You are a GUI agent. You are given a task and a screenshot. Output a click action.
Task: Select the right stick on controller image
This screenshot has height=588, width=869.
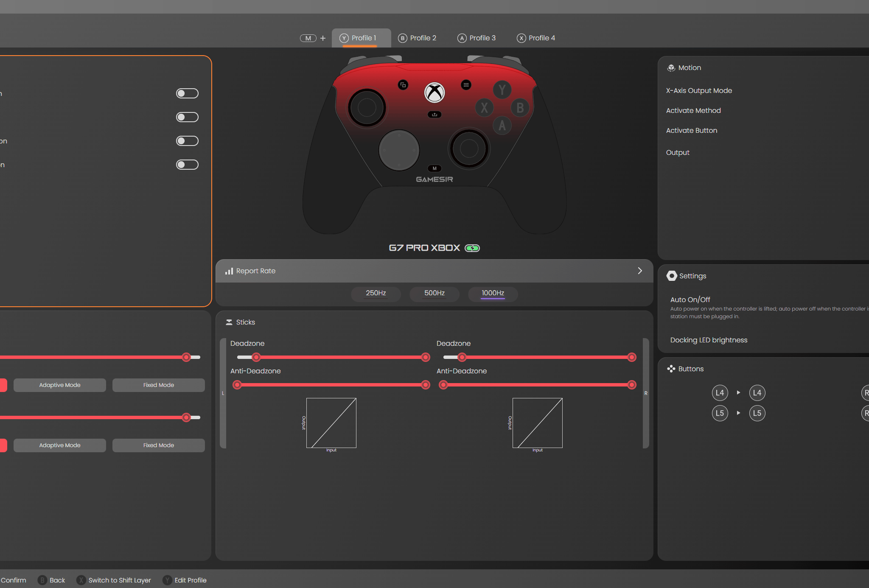469,148
